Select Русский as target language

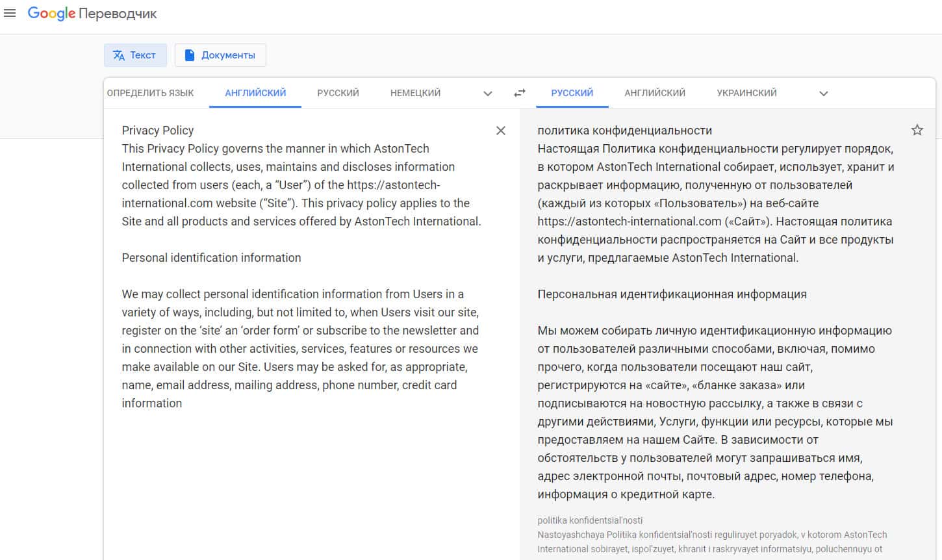[572, 93]
